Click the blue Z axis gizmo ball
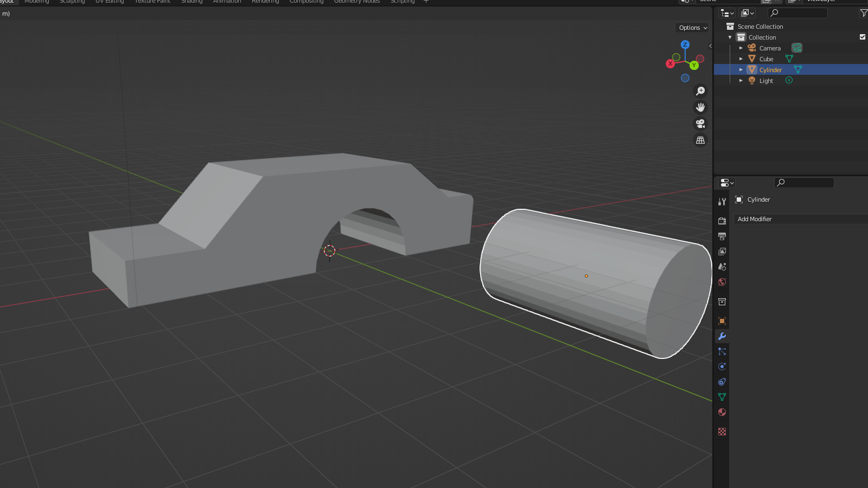 point(685,44)
